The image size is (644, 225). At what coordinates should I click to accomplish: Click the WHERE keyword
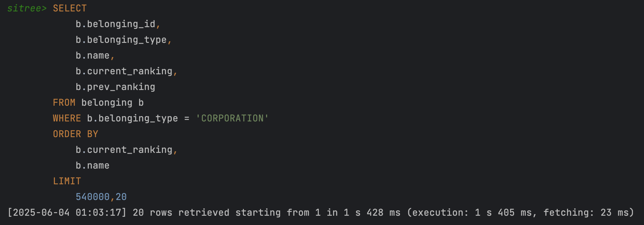(67, 118)
